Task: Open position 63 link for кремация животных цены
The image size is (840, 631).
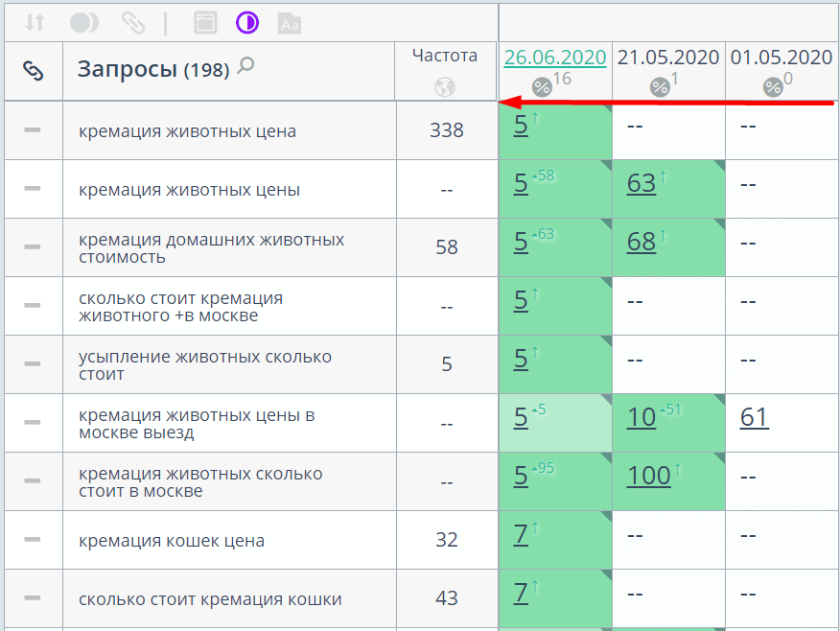Action: point(642,183)
